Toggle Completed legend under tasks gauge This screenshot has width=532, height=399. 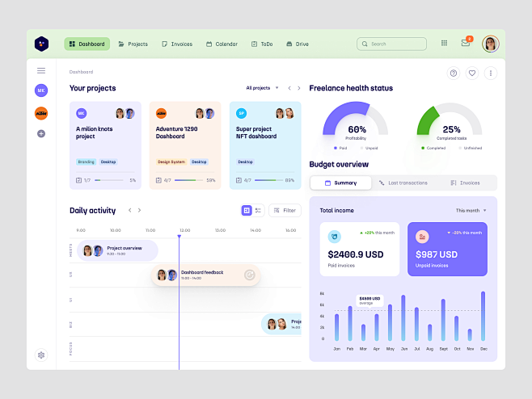[x=433, y=148]
